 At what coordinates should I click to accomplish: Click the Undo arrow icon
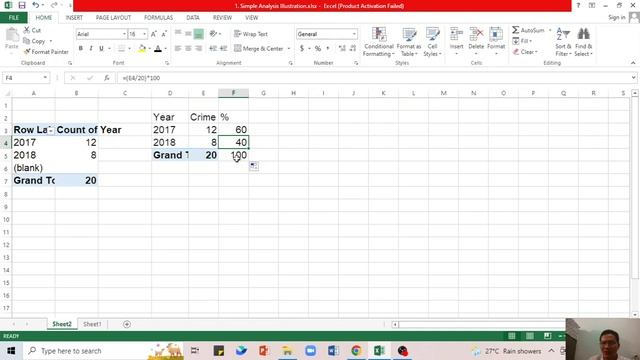(36, 5)
